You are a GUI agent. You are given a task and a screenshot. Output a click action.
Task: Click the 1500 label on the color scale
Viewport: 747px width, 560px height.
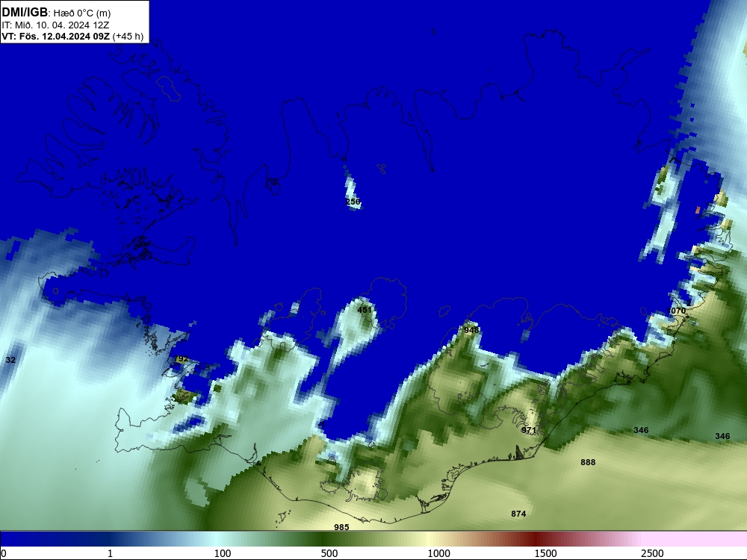tap(545, 553)
